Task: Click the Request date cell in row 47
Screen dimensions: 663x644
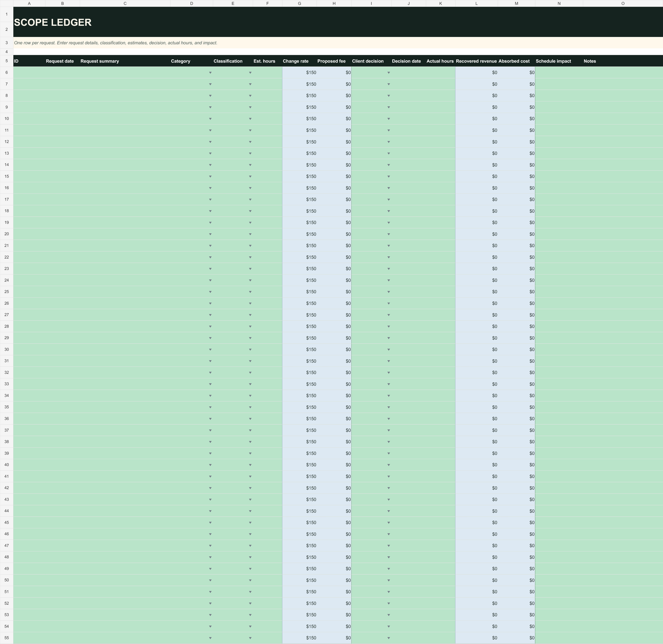Action: click(63, 546)
